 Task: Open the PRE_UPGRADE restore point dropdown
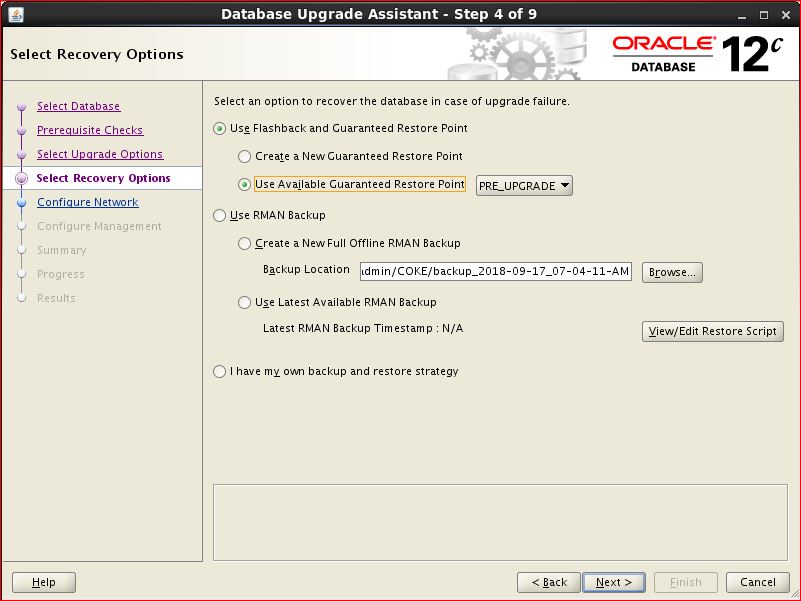click(x=524, y=186)
